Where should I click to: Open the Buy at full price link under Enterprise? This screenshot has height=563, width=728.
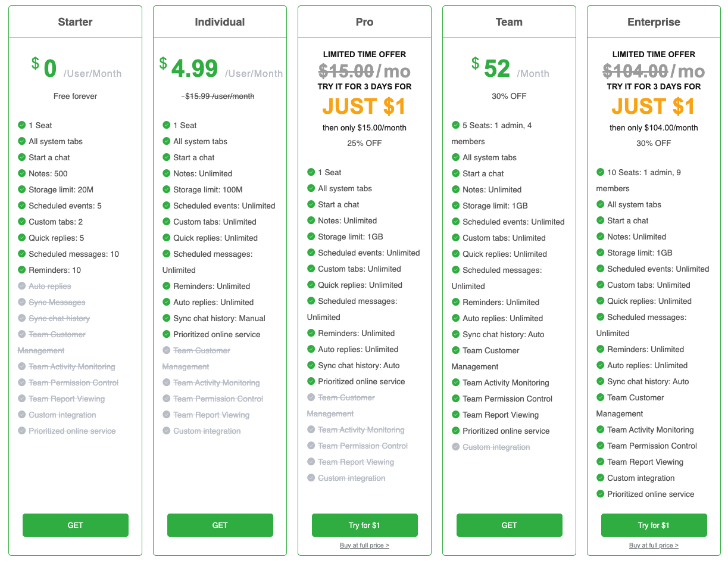(654, 545)
